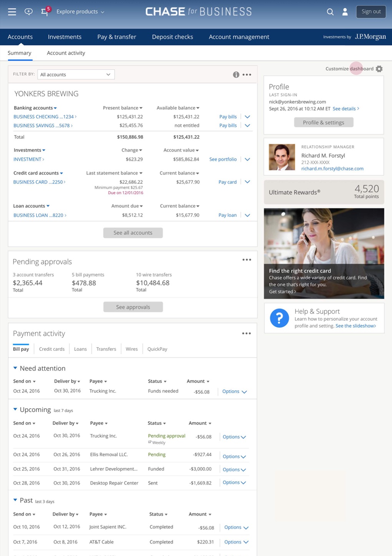Collapse the Need attention section
The height and width of the screenshot is (556, 392).
coord(15,368)
